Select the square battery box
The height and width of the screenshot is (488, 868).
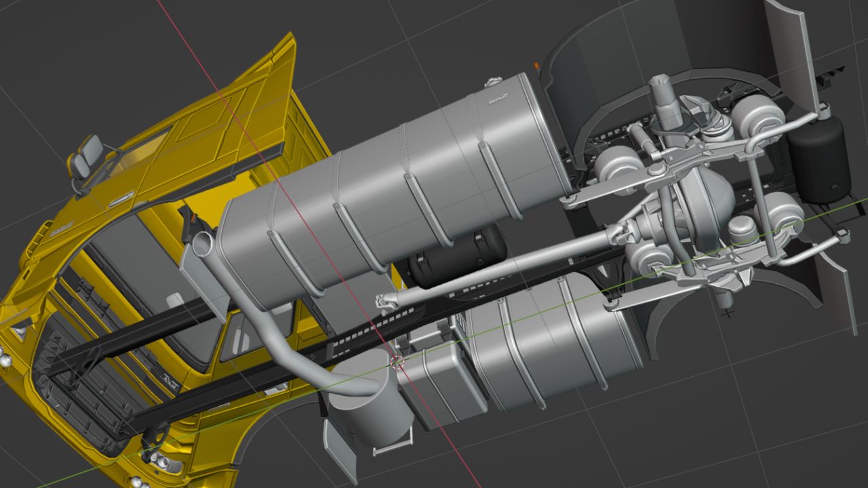pyautogui.click(x=441, y=386)
